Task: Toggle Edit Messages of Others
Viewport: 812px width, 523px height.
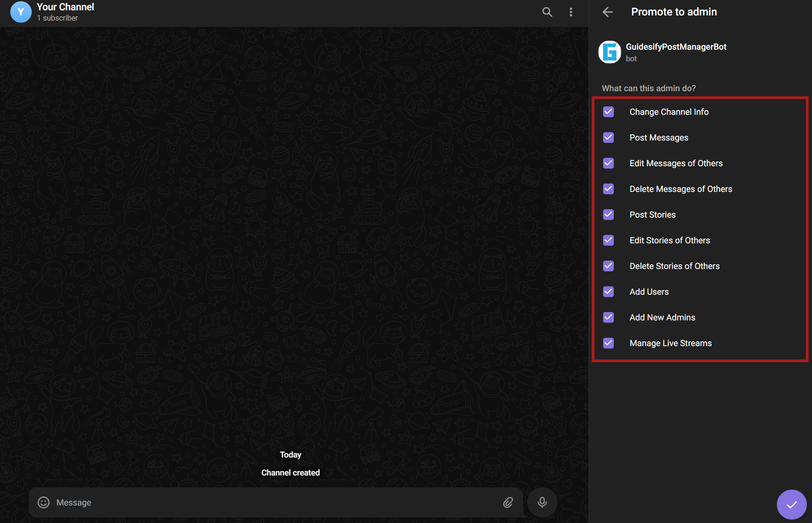Action: (x=608, y=163)
